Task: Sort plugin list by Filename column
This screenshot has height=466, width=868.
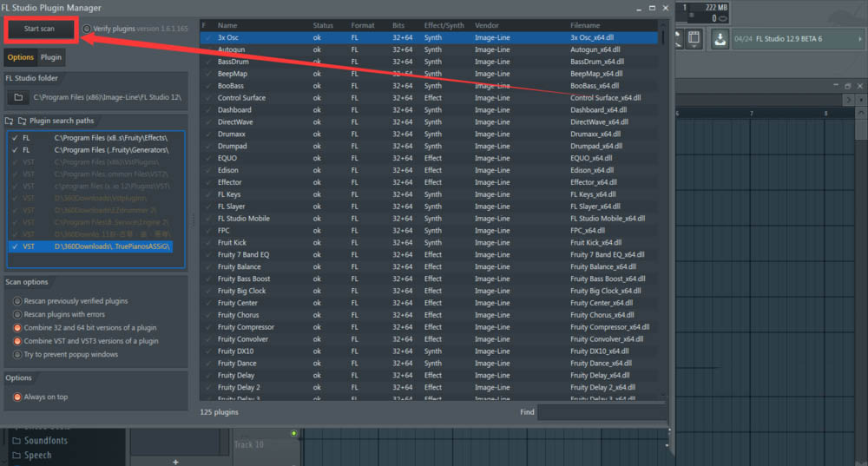Action: [585, 25]
